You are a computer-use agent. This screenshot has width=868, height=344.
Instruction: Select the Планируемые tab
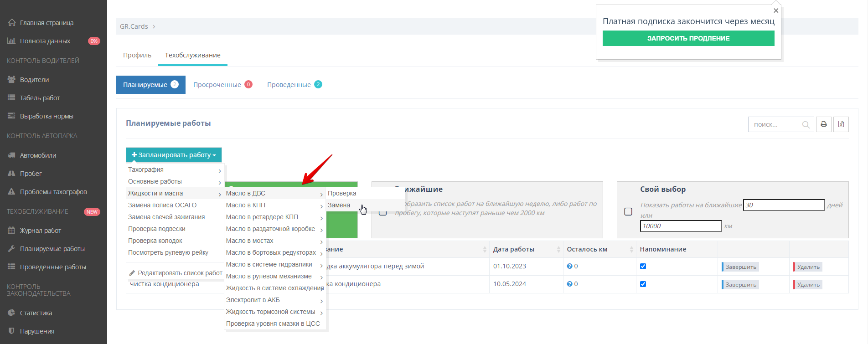coord(151,85)
